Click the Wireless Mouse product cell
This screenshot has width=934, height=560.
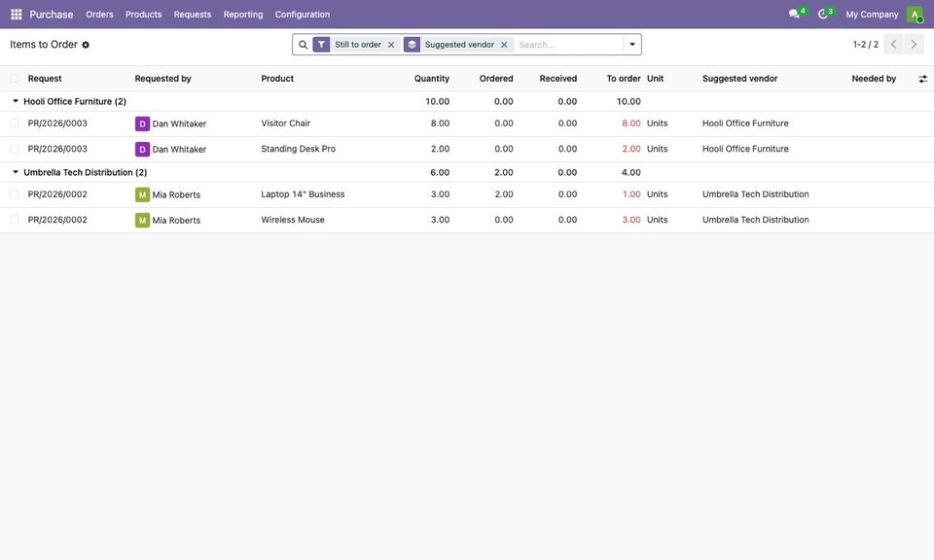coord(293,220)
